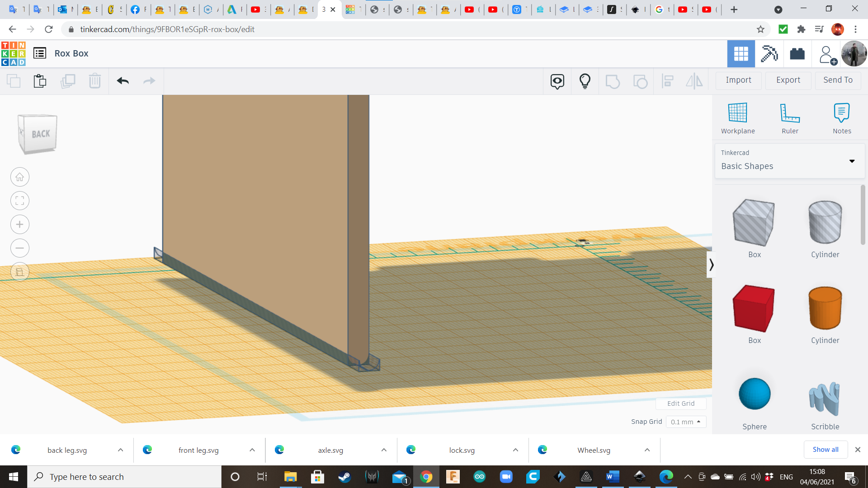
Task: Click the Home view button
Action: point(20,177)
